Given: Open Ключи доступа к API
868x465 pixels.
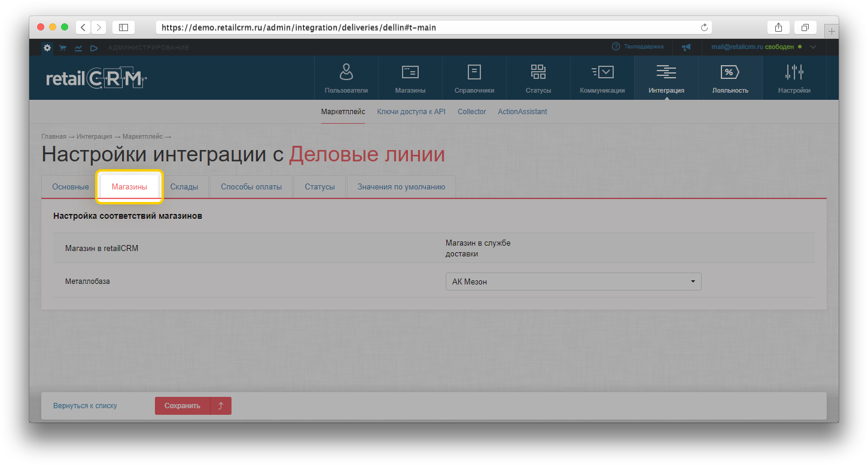Looking at the screenshot, I should click(412, 112).
